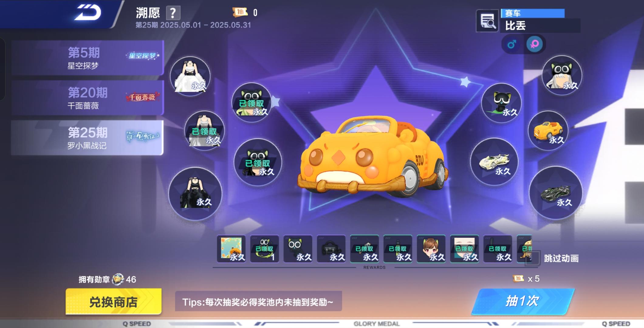Preview the white wedding dress reward

pos(190,77)
